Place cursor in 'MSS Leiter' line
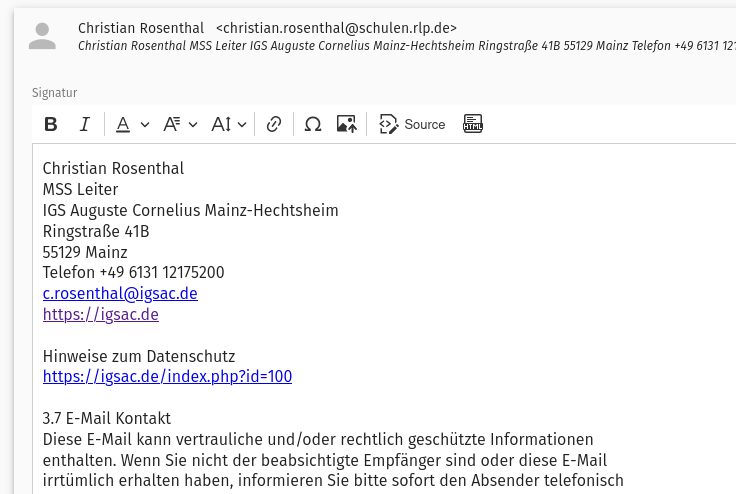Image resolution: width=736 pixels, height=494 pixels. click(80, 189)
